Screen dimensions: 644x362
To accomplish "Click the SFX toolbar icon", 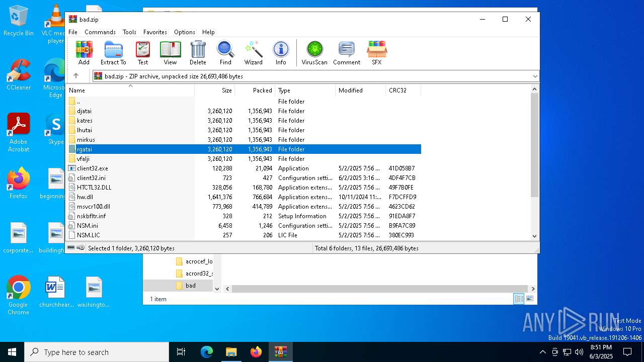I will point(377,53).
